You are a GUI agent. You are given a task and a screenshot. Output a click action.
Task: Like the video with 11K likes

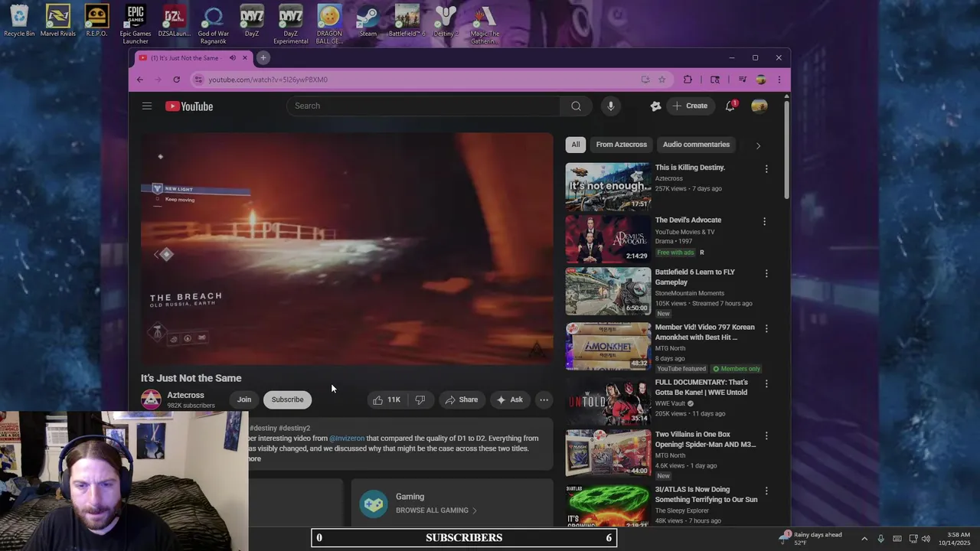pyautogui.click(x=387, y=399)
